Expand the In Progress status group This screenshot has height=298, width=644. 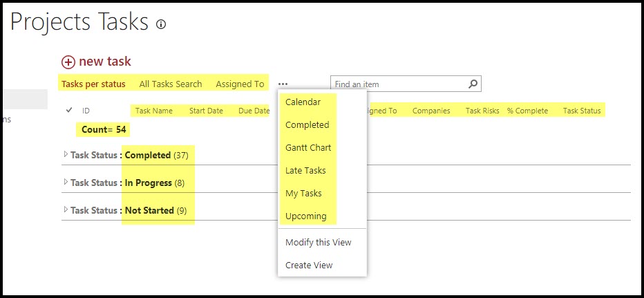click(66, 183)
